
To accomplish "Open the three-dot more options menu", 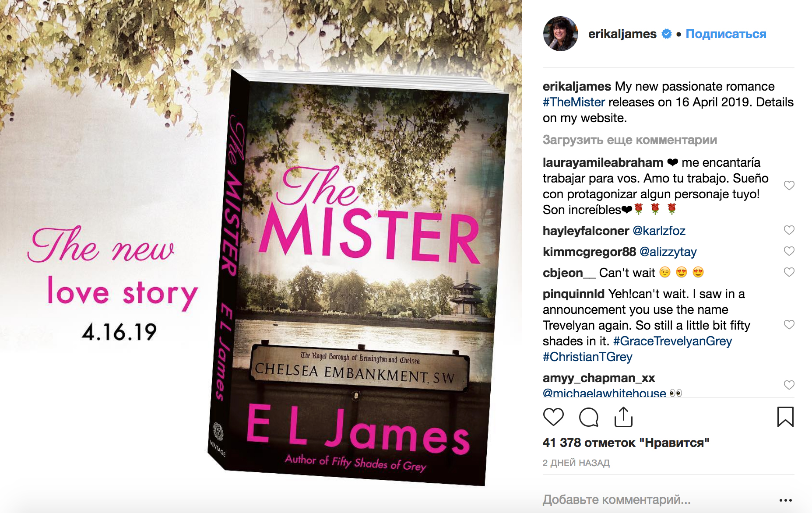I will click(785, 500).
